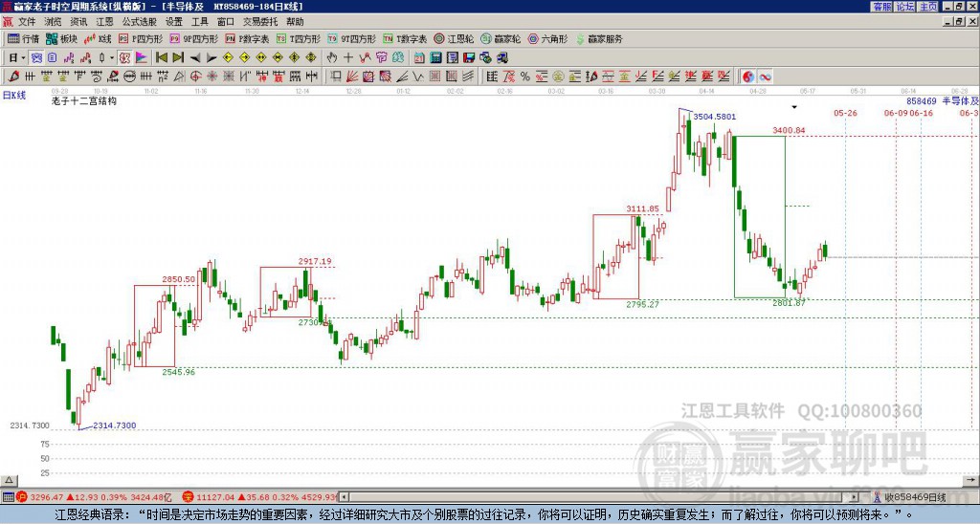Open the 设置 menu
This screenshot has height=524, width=980.
tap(174, 22)
